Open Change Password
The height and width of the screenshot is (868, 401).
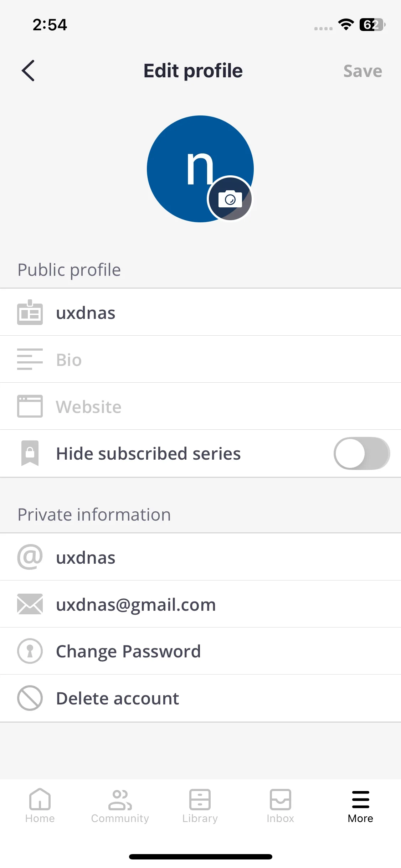200,651
